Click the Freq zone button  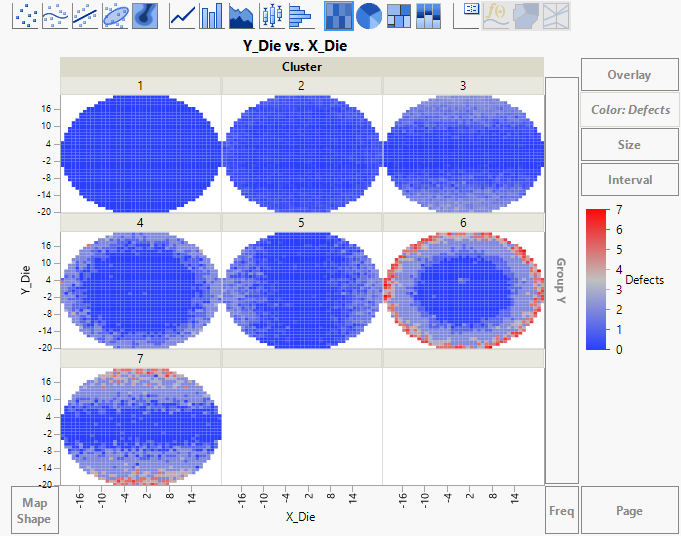(561, 511)
